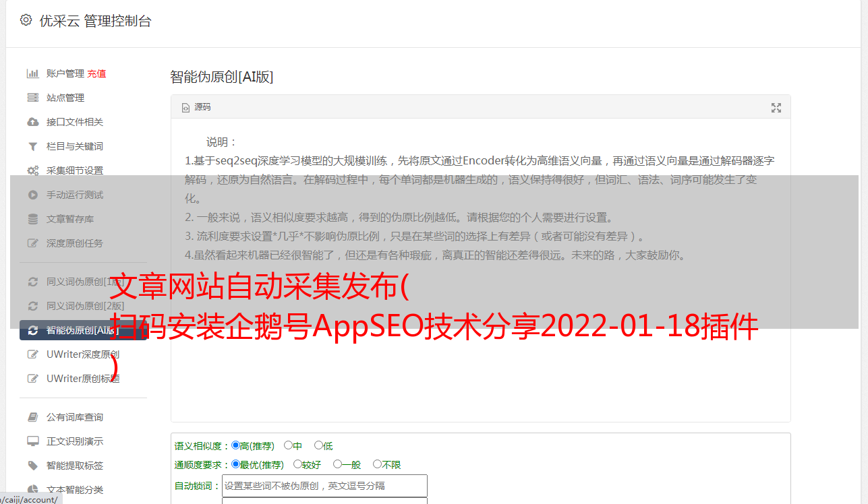Select 较好 for 通顺度要求
The image size is (868, 504).
click(297, 464)
